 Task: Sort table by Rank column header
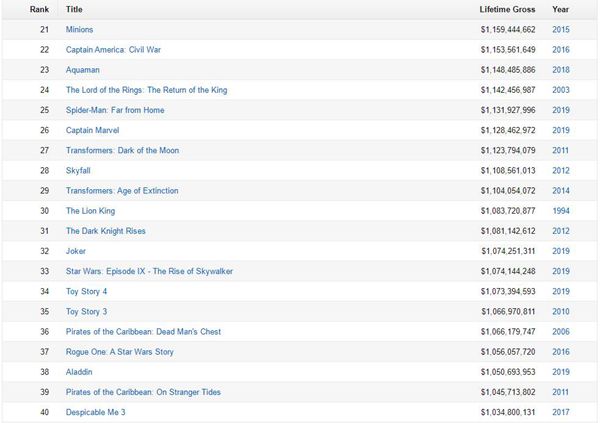click(39, 10)
